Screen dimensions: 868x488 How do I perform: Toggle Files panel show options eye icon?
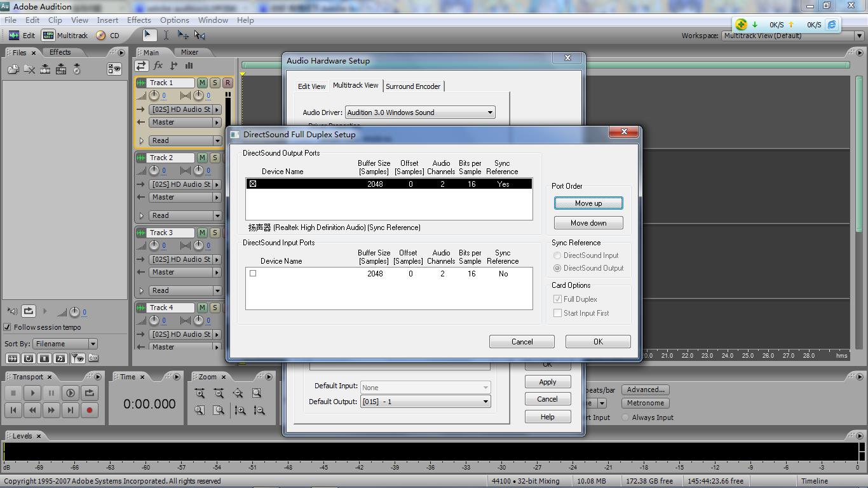pyautogui.click(x=114, y=69)
